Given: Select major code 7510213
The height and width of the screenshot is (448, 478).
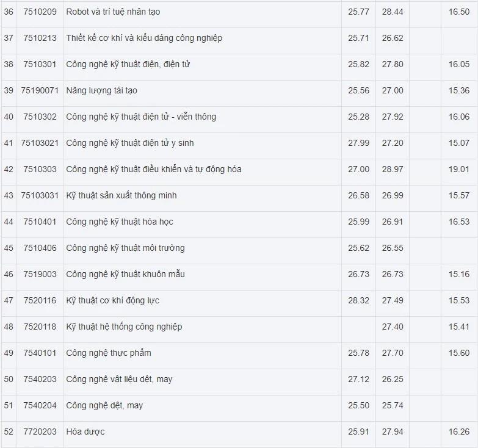Looking at the screenshot, I should pos(40,38).
